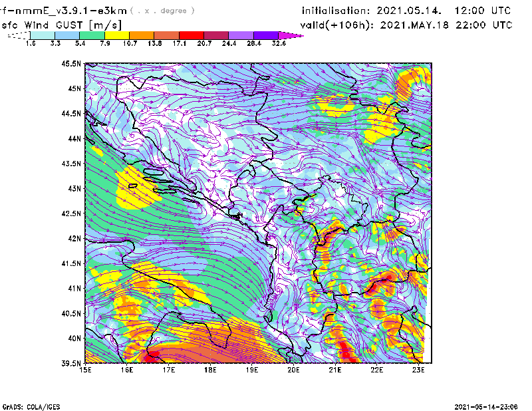Click the "23E" longitude label
The height and width of the screenshot is (411, 532).
(418, 370)
